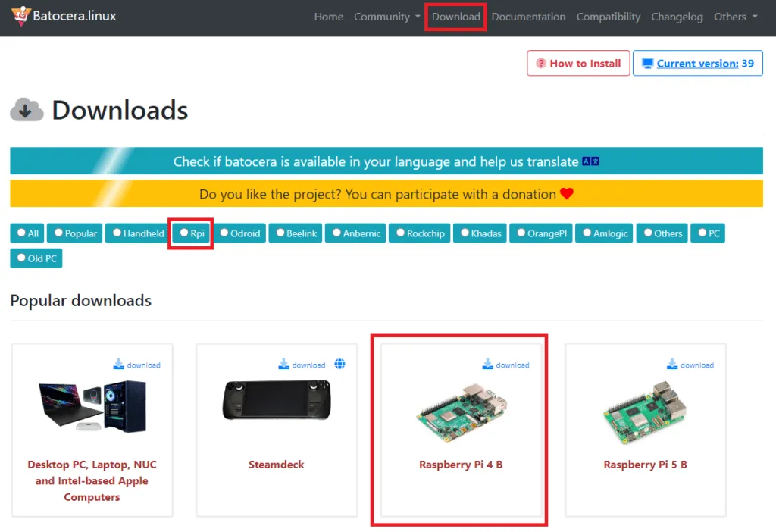Open the Community dropdown menu
The height and width of the screenshot is (532, 776).
(x=382, y=17)
